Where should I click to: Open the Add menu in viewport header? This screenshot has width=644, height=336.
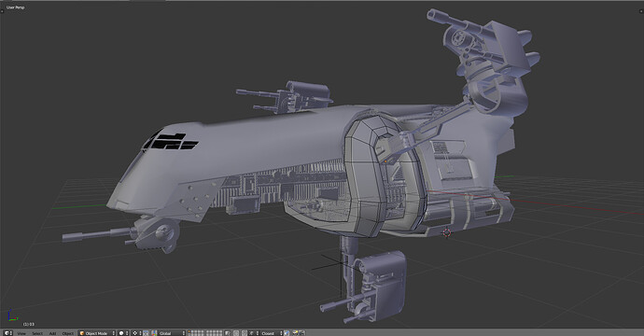click(52, 333)
